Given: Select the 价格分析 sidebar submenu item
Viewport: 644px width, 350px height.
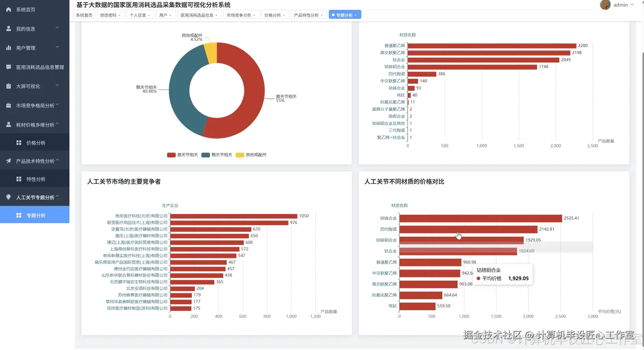Looking at the screenshot, I should [x=35, y=143].
